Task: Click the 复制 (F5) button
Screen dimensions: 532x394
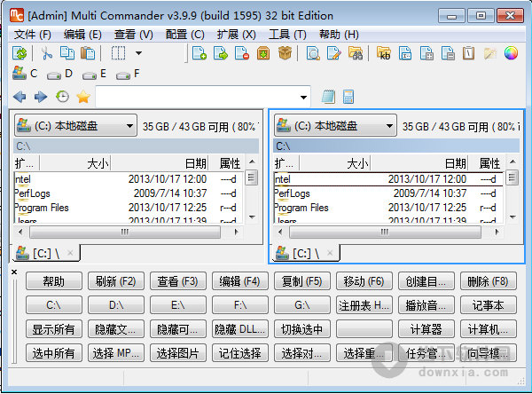Action: (x=301, y=281)
